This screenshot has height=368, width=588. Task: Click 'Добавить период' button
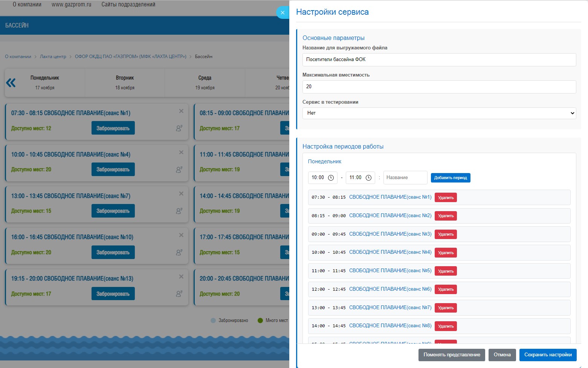click(450, 178)
